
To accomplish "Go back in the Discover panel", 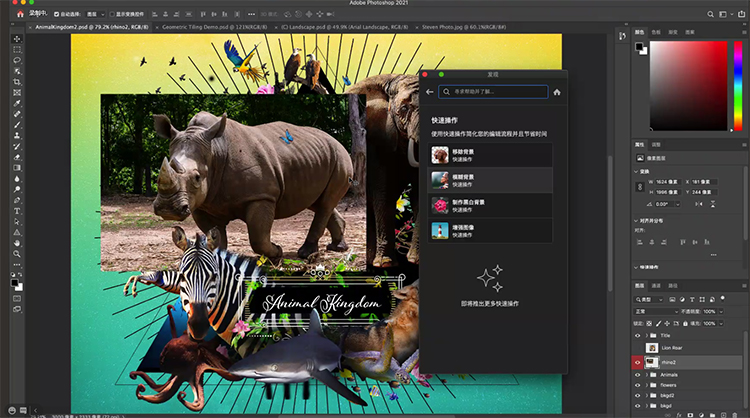I will (x=430, y=92).
